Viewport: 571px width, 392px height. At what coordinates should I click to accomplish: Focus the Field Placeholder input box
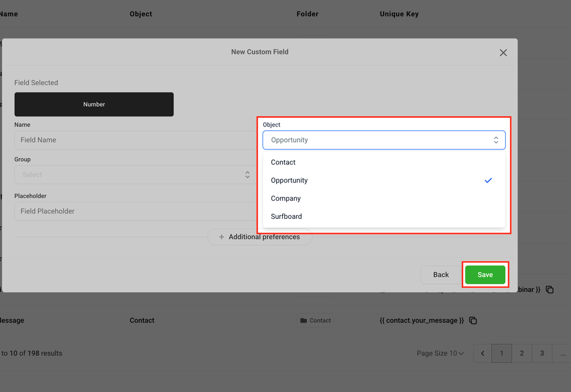[x=133, y=212]
